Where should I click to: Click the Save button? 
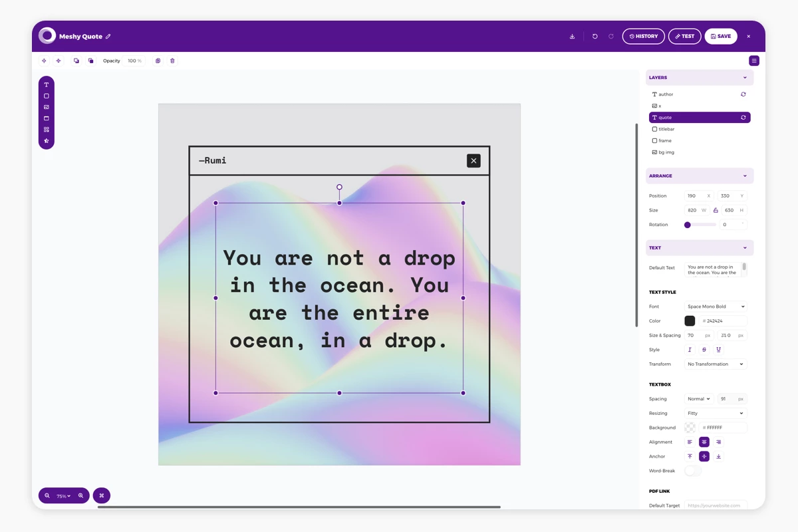721,37
